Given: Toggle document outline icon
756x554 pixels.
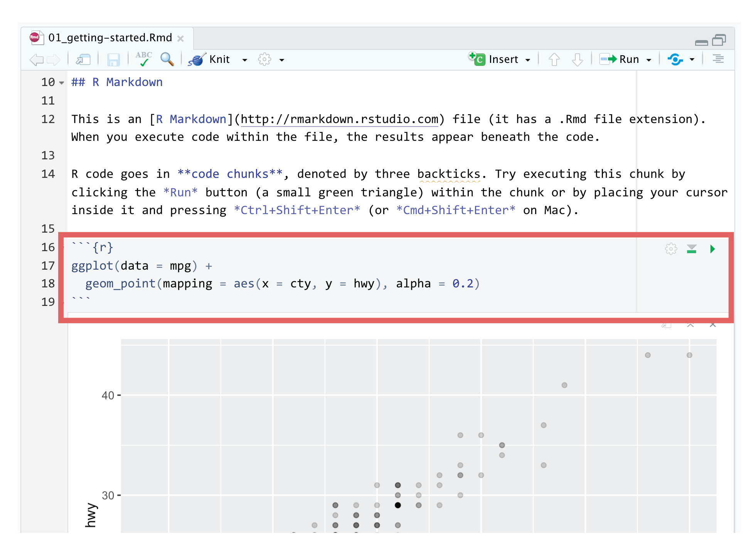Looking at the screenshot, I should click(x=717, y=59).
